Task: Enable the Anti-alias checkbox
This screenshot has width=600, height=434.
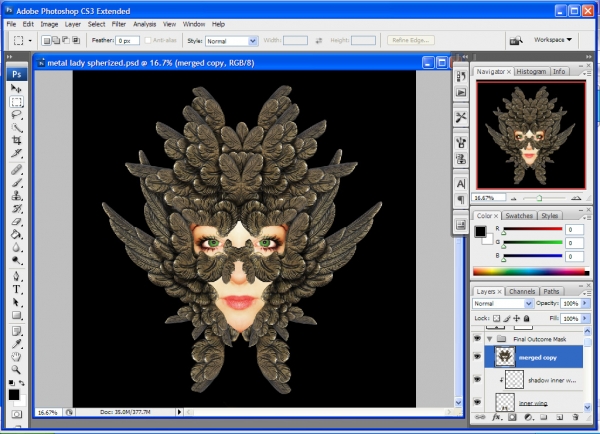Action: click(148, 40)
